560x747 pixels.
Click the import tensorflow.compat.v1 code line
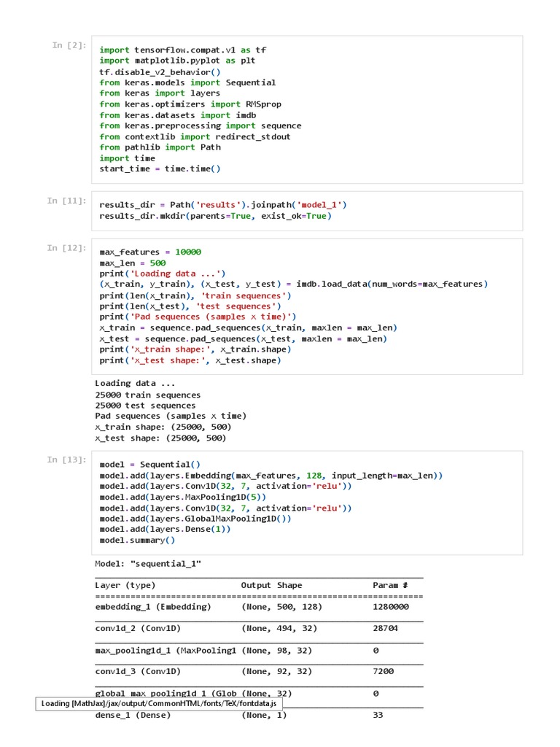pyautogui.click(x=182, y=50)
